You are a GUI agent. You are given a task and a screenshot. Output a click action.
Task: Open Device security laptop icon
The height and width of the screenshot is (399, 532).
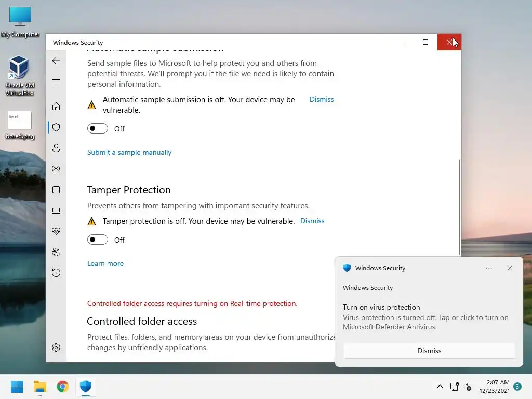click(x=56, y=211)
